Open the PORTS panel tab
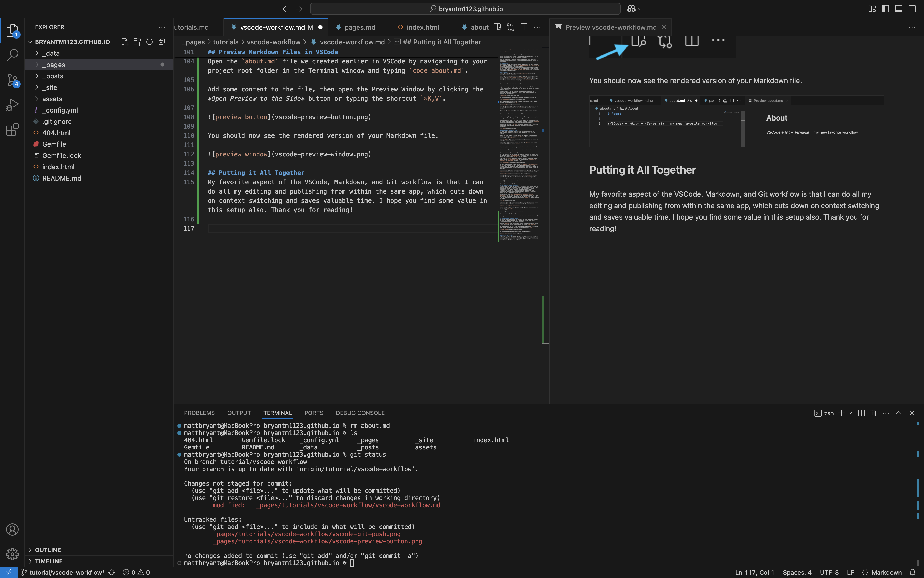Screen dimensions: 924x578 point(314,413)
